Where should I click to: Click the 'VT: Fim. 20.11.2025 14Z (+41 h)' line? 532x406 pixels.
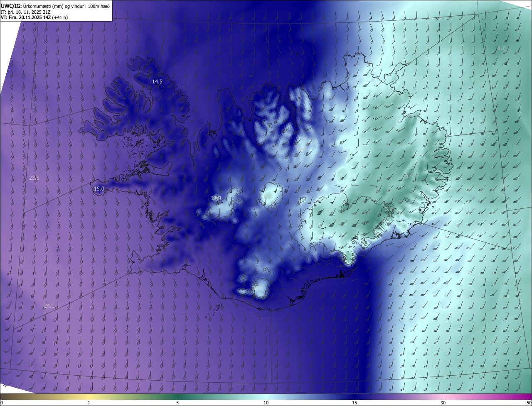pos(34,17)
